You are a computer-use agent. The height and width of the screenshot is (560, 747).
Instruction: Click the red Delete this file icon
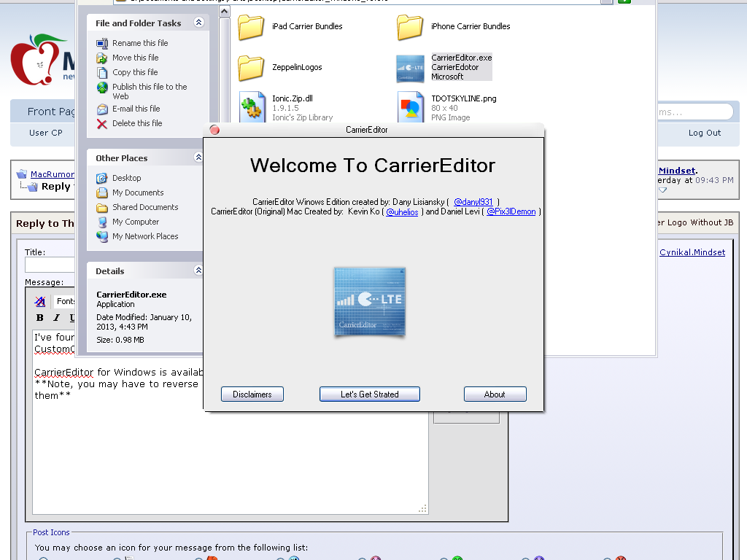point(102,124)
